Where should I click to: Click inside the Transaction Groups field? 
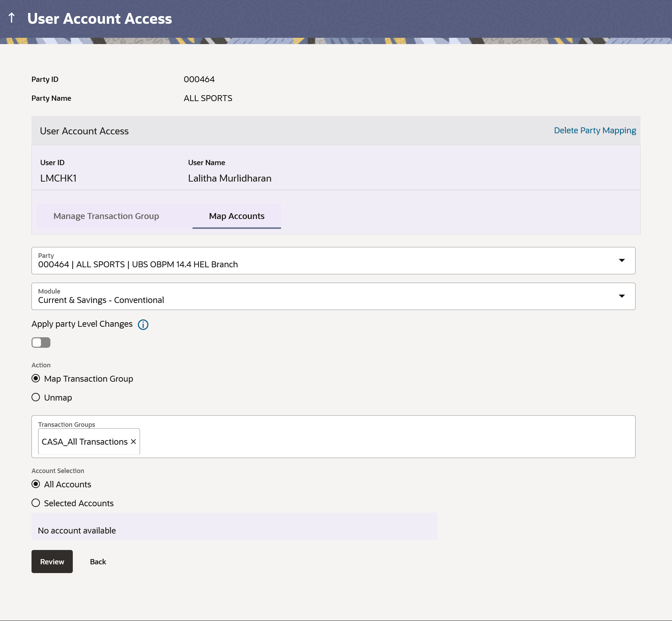coord(385,441)
